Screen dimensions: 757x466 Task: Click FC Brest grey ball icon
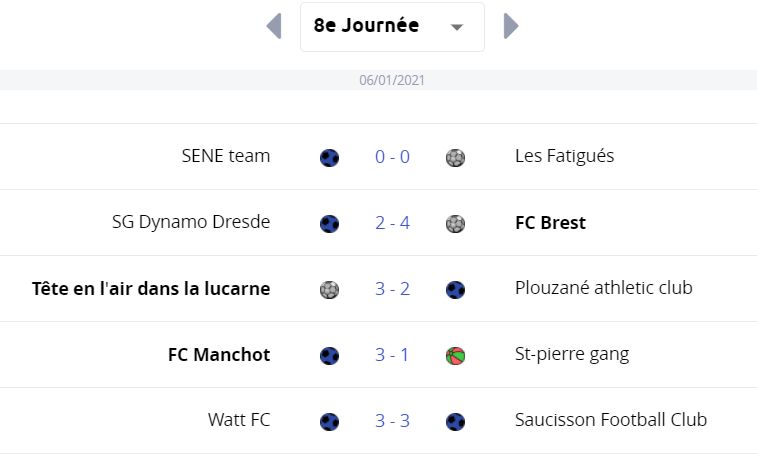point(455,224)
